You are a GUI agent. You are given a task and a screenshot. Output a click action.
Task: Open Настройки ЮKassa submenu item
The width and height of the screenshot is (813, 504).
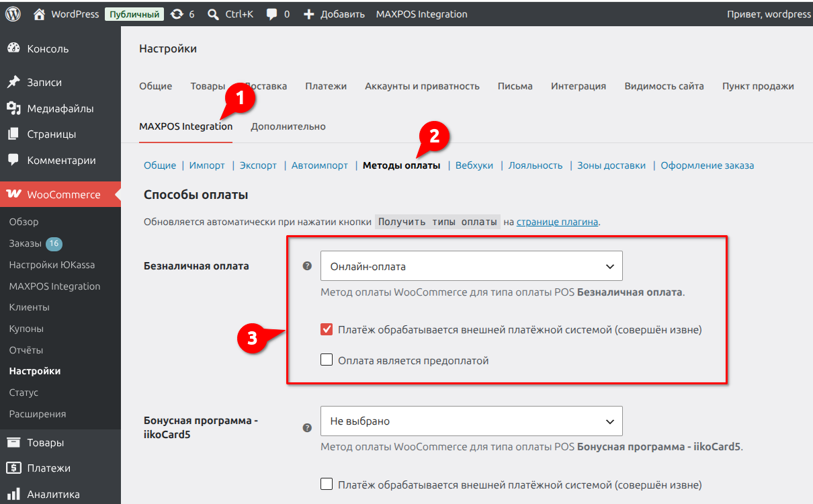coord(52,265)
